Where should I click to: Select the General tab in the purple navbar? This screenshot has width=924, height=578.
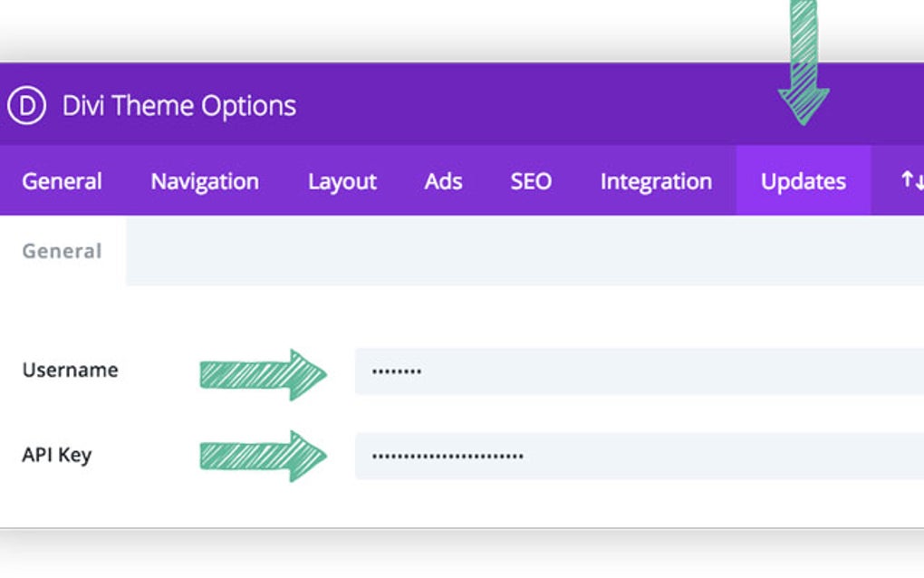(62, 180)
